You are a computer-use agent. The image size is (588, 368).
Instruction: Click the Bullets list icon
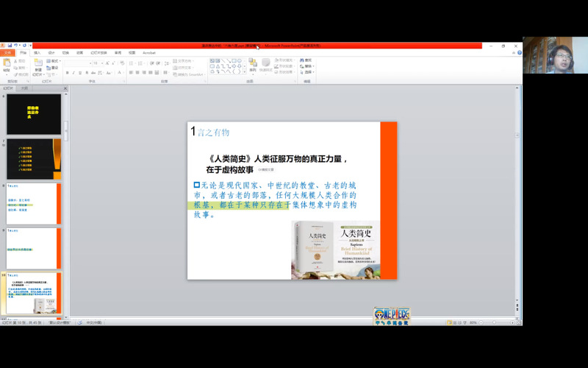[x=132, y=63]
